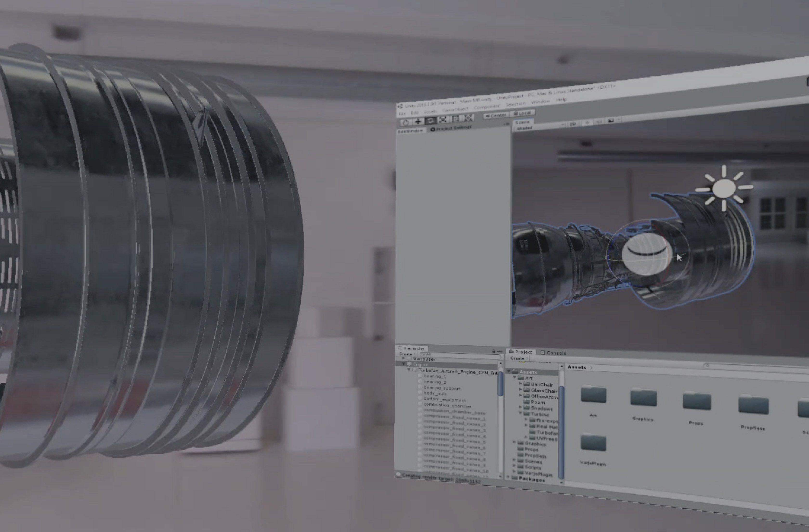Open the Hierarchy Create dropdown
809x532 pixels.
pyautogui.click(x=407, y=354)
